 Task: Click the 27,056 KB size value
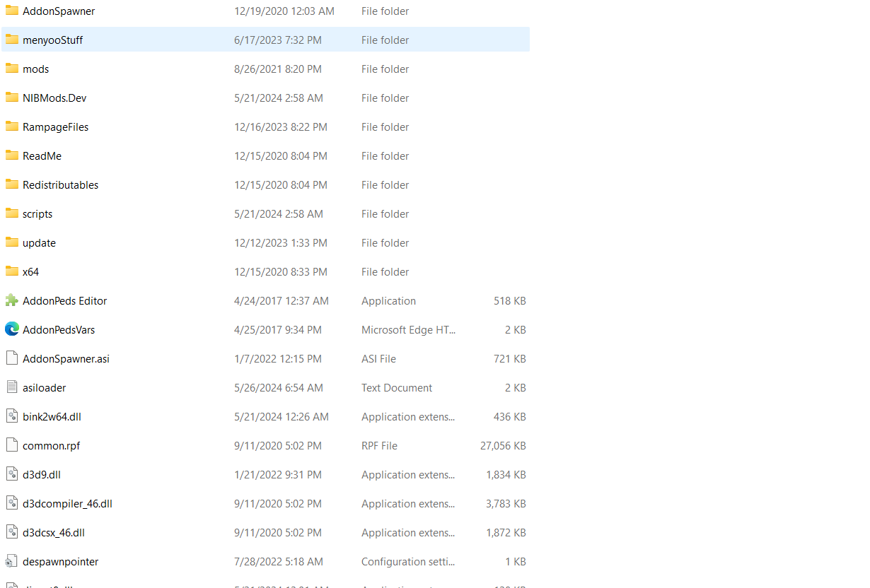pos(503,446)
